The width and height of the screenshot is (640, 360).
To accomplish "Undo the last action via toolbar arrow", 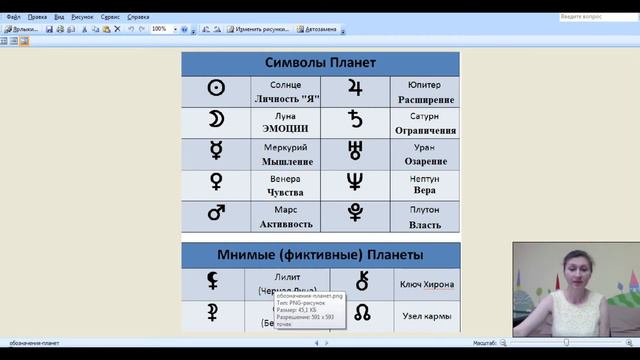I will point(131,29).
